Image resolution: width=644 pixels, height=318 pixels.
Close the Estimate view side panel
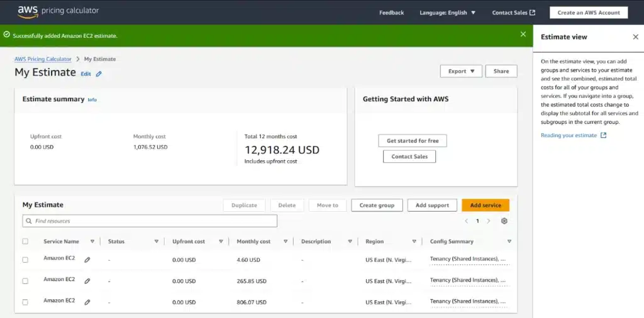click(x=635, y=37)
